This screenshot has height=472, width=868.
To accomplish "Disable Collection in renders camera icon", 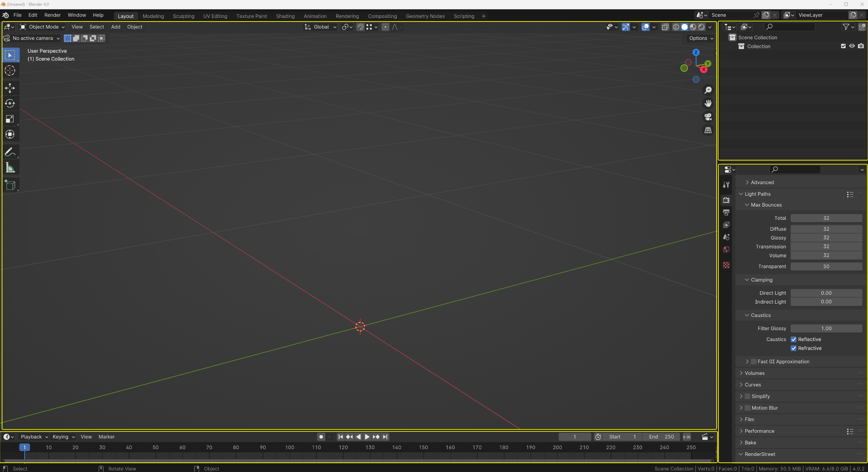I will pyautogui.click(x=861, y=46).
